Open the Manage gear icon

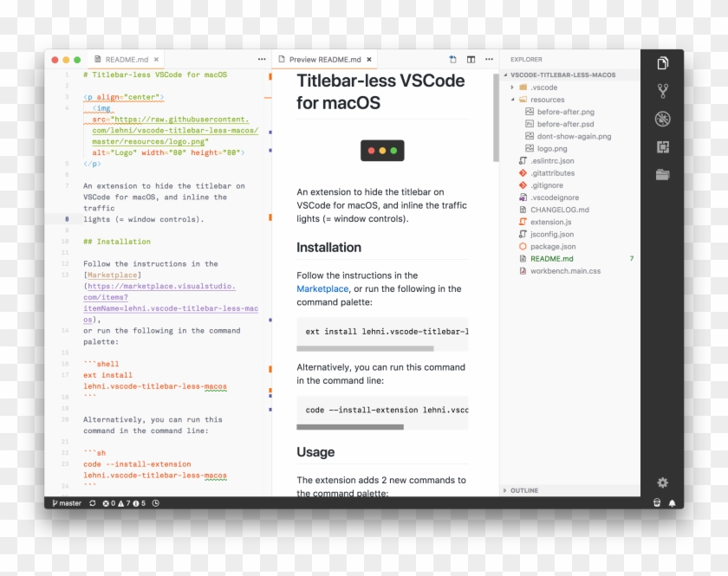(662, 482)
